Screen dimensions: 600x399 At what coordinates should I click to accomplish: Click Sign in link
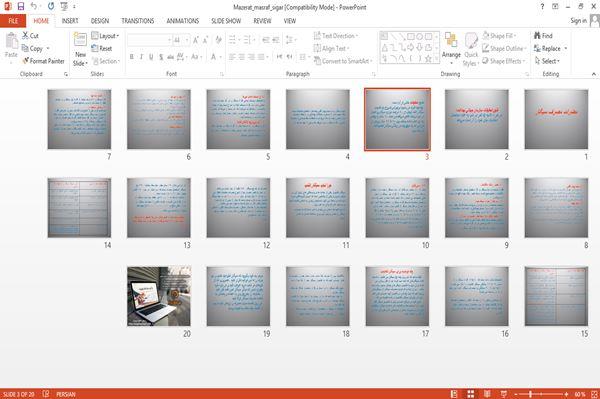pyautogui.click(x=578, y=21)
